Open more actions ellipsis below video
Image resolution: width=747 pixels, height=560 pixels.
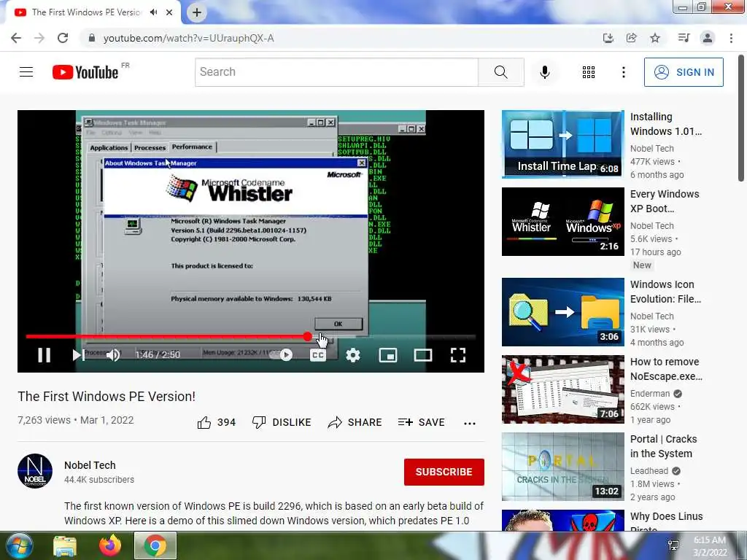pyautogui.click(x=470, y=424)
